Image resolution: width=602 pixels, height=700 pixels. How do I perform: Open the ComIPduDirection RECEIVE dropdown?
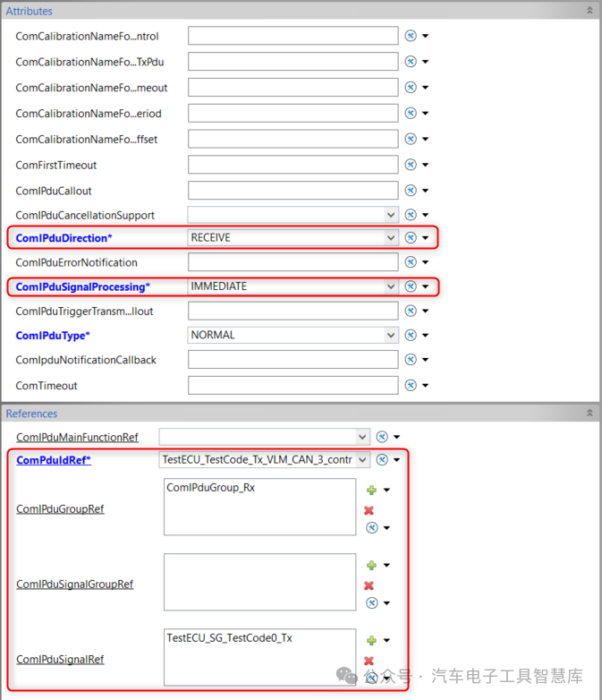coord(391,238)
